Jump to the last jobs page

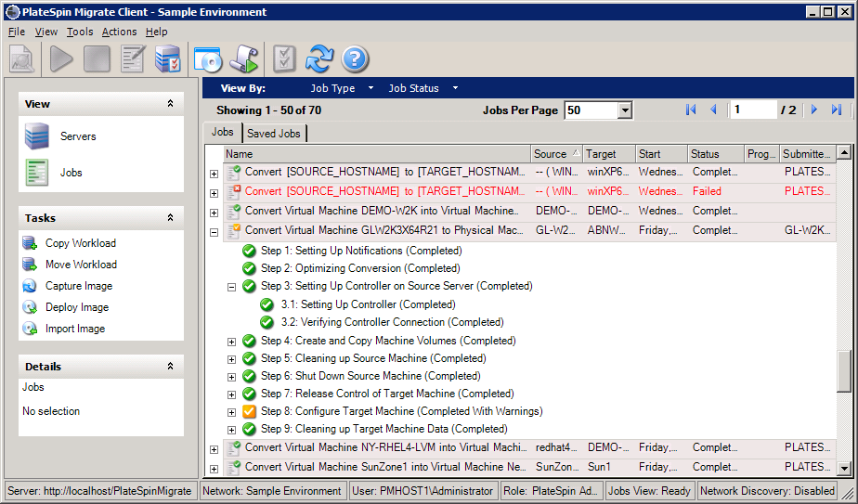[x=837, y=110]
